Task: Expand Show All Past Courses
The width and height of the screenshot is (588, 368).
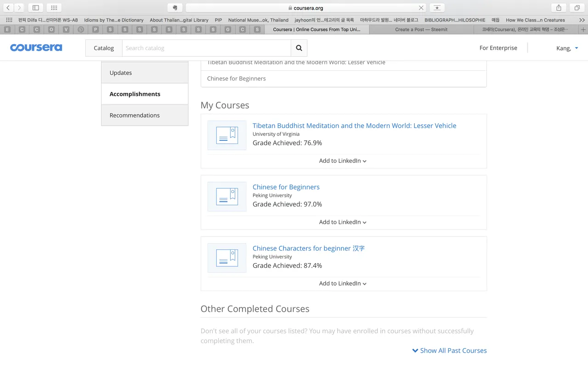Action: [449, 351]
